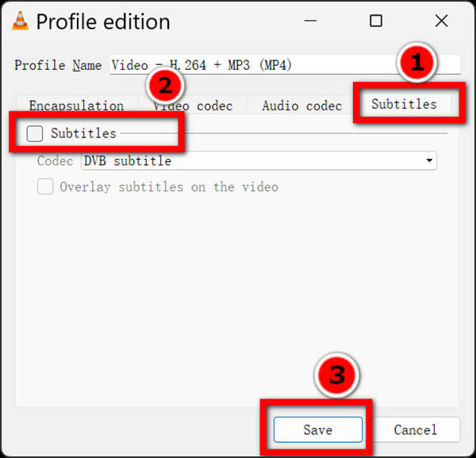
Task: Maximize the Profile edition window
Action: [x=376, y=21]
